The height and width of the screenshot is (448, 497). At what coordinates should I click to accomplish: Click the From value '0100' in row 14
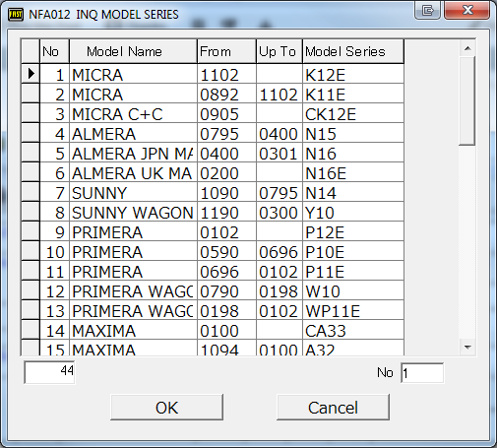click(x=226, y=330)
